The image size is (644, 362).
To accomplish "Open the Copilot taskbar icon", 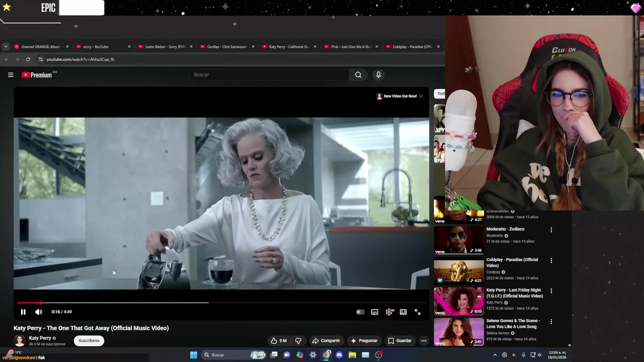I will 300,355.
